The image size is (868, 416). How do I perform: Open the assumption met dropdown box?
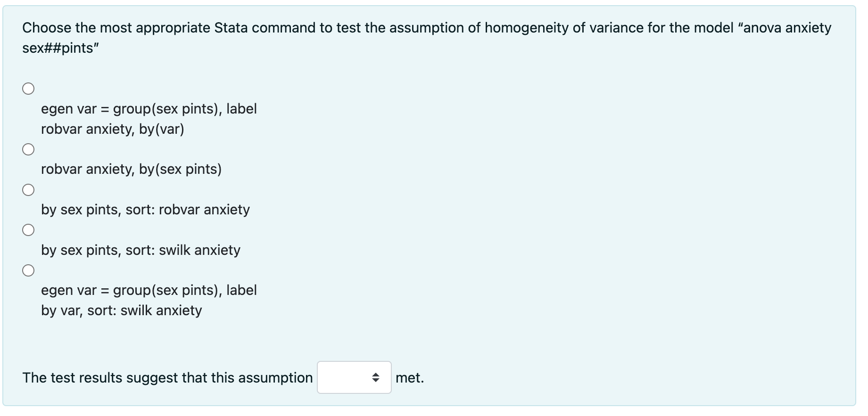tap(354, 377)
